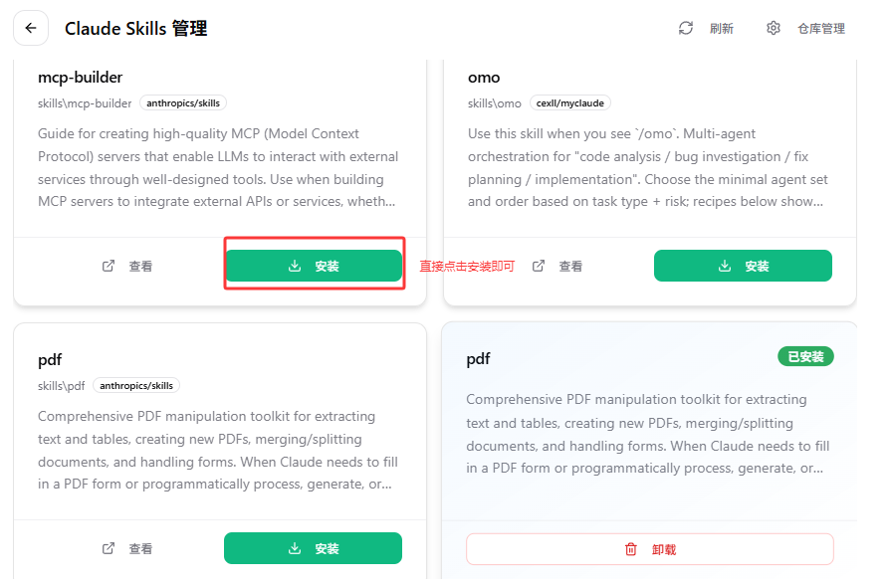View the mcp-builder skill details

(x=128, y=266)
